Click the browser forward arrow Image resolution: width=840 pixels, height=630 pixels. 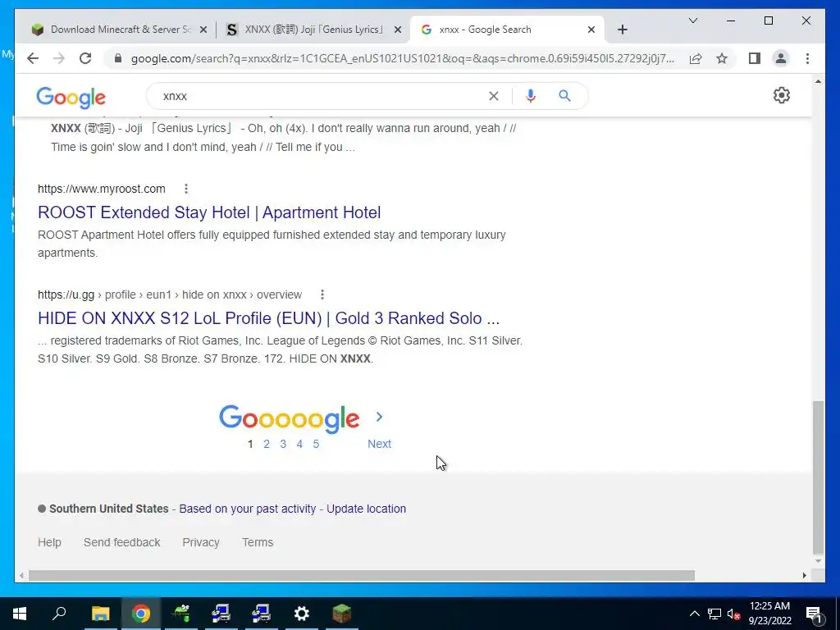point(58,58)
